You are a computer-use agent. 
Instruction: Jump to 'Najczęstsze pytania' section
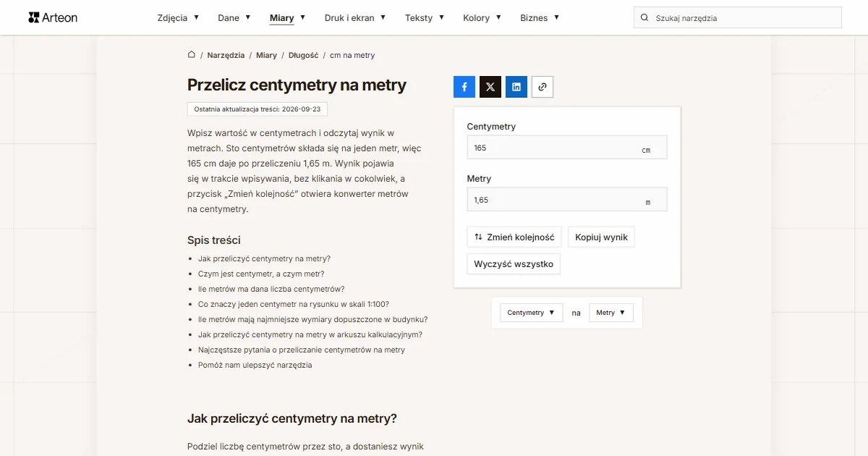tap(302, 350)
